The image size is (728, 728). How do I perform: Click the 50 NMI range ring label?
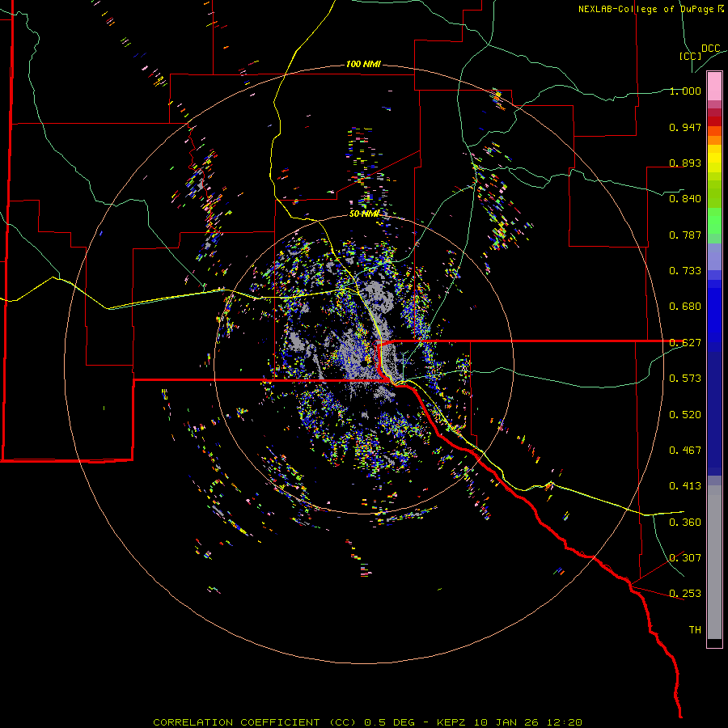365,214
